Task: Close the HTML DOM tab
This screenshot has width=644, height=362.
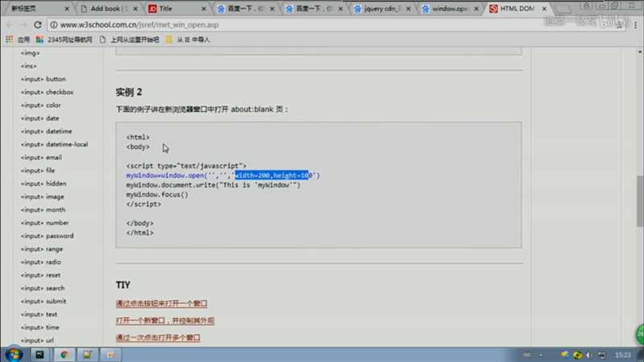Action: coord(544,9)
